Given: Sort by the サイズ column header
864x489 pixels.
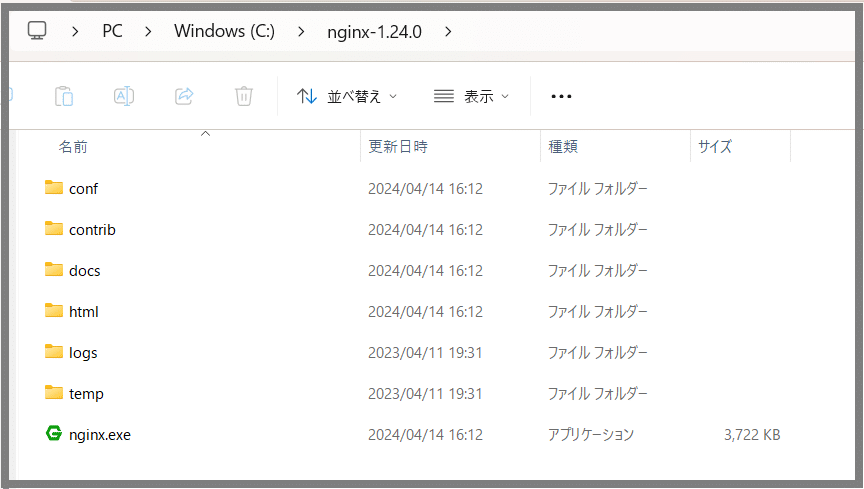Looking at the screenshot, I should pyautogui.click(x=715, y=147).
